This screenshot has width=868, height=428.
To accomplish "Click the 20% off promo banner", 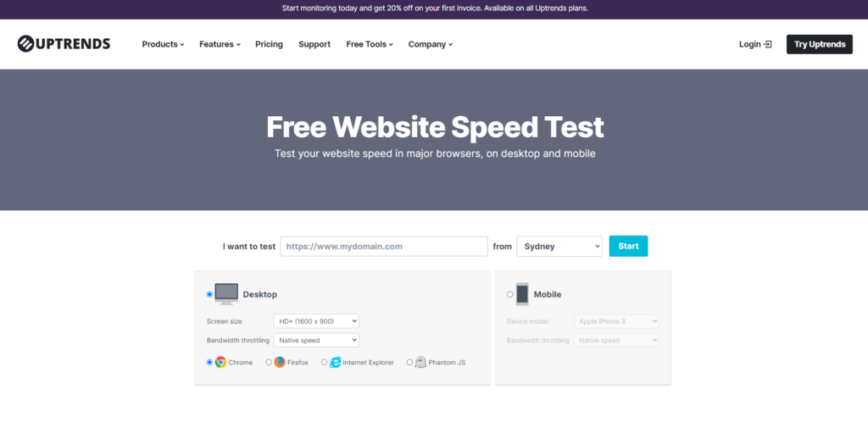I will coord(435,8).
